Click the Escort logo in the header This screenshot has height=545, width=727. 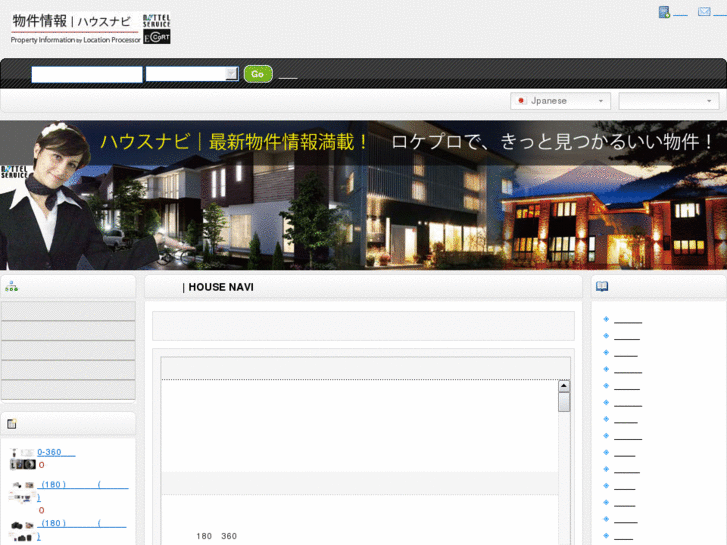[x=157, y=37]
